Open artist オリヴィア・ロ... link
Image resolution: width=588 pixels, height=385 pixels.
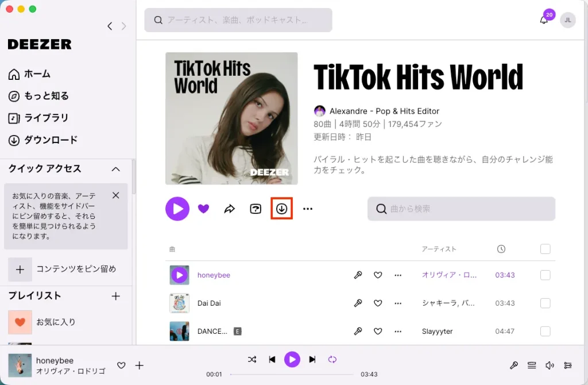click(x=449, y=275)
